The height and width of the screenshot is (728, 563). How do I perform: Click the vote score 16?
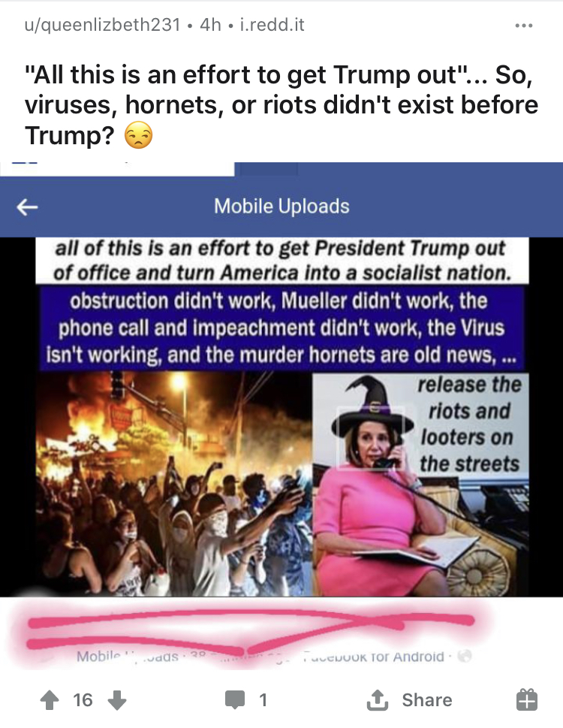point(83,699)
